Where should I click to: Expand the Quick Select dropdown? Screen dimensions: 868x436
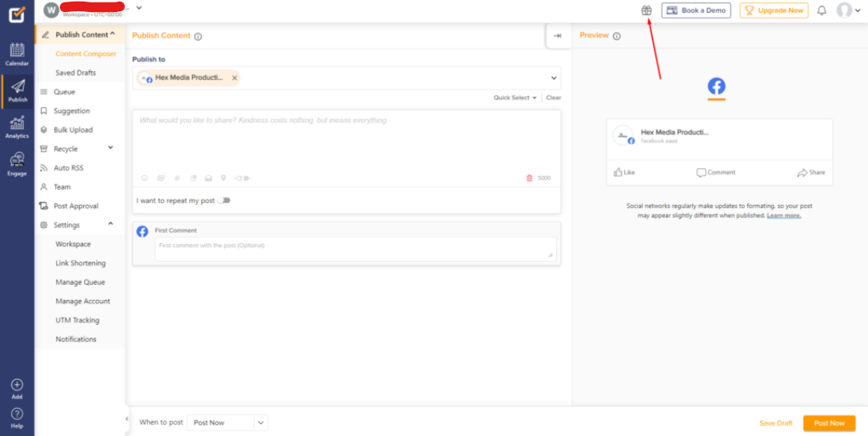pos(515,98)
